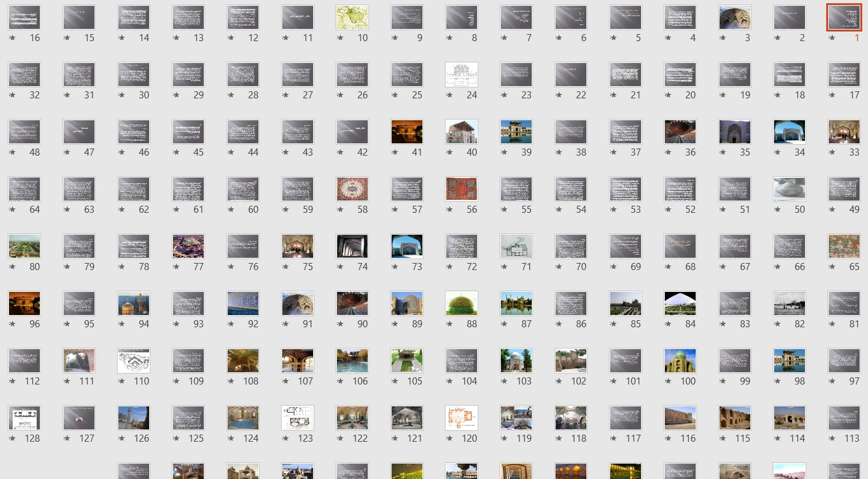Click the star icon under slide 32
This screenshot has height=479, width=868.
point(12,95)
